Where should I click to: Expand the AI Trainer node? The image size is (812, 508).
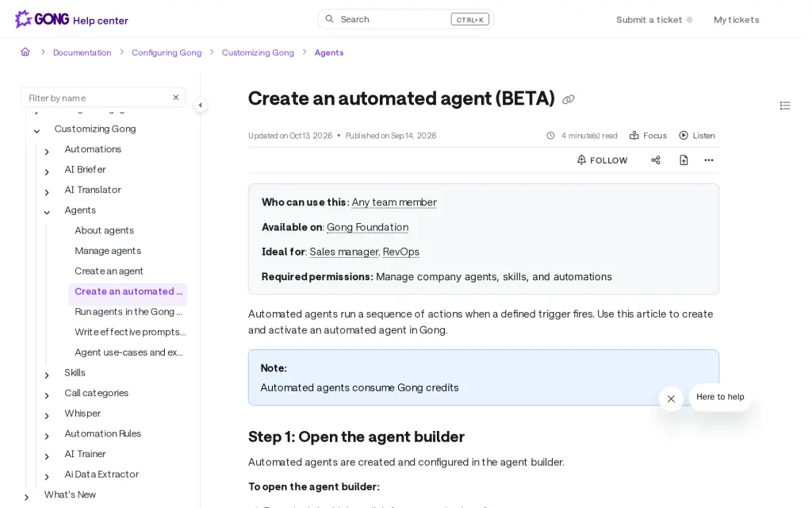pos(47,456)
